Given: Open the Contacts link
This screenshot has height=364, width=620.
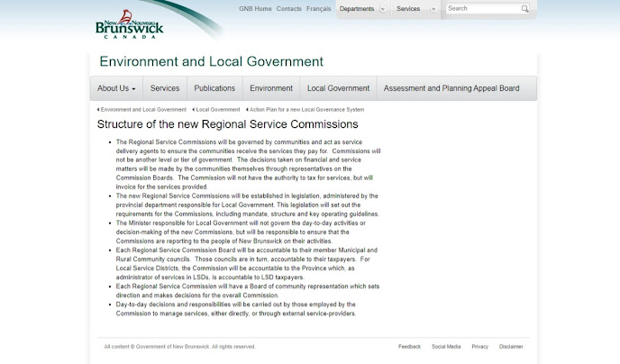Looking at the screenshot, I should pyautogui.click(x=288, y=9).
